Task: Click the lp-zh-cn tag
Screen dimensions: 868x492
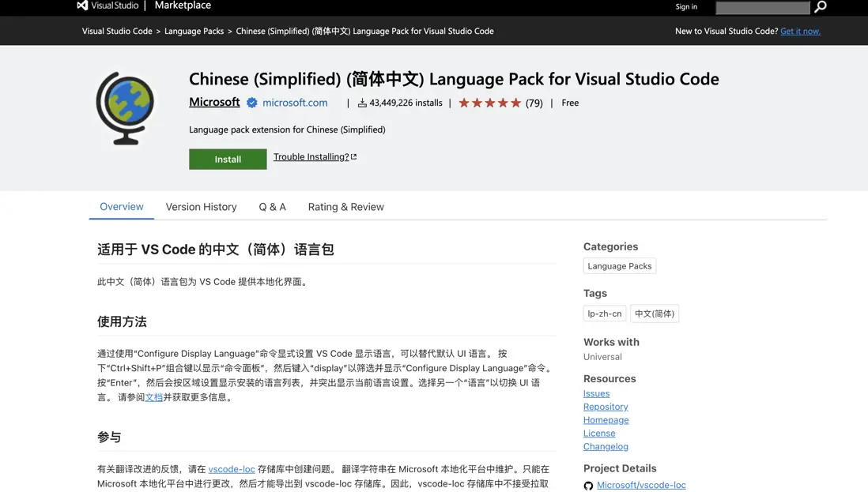Action: (605, 314)
